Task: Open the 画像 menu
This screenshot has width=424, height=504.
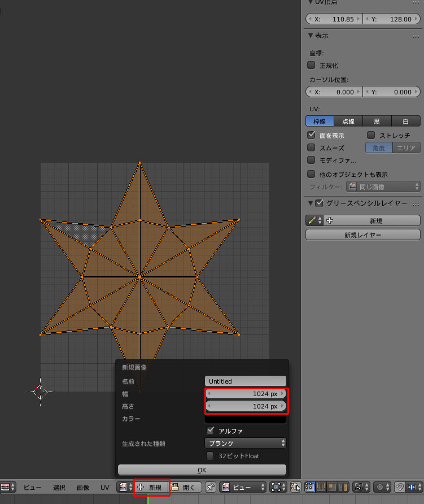Action: (x=83, y=487)
